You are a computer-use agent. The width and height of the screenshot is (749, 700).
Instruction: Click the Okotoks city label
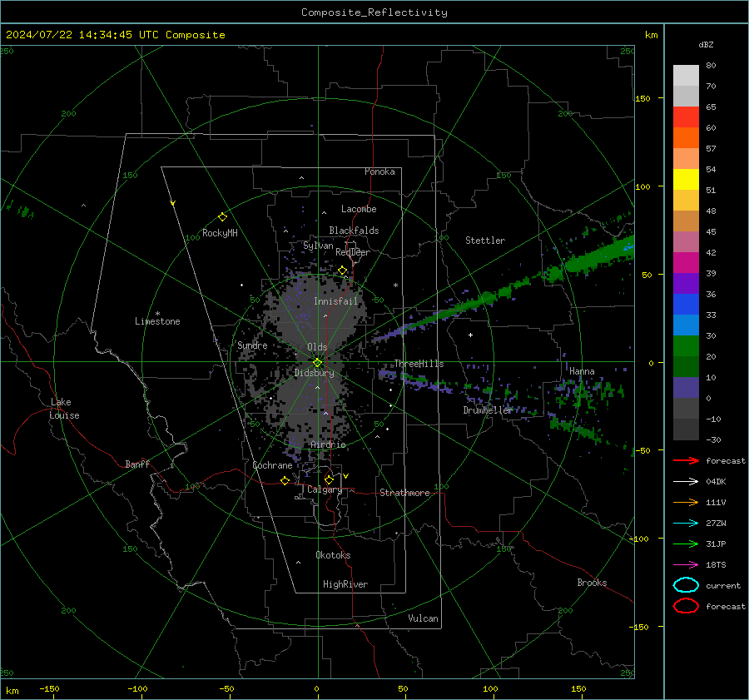click(333, 555)
